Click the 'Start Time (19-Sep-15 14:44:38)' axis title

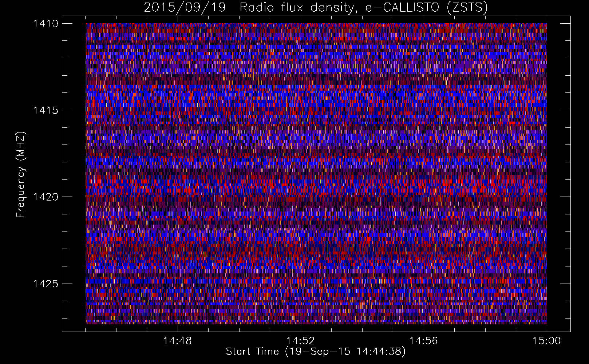[x=316, y=352]
